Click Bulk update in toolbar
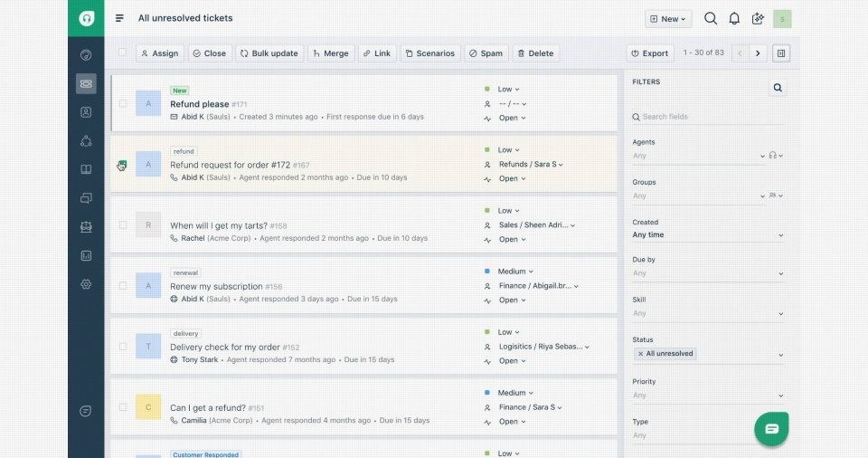The image size is (868, 458). pyautogui.click(x=269, y=53)
